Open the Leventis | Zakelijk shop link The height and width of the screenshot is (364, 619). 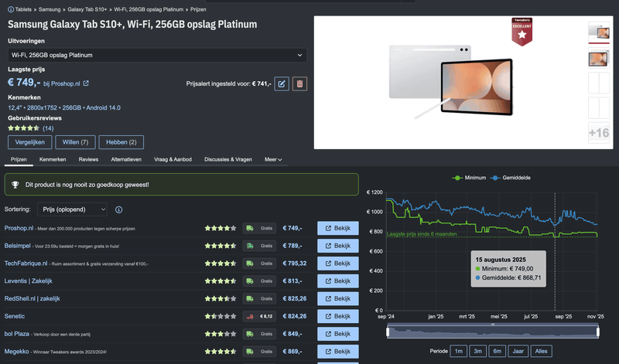tap(29, 281)
